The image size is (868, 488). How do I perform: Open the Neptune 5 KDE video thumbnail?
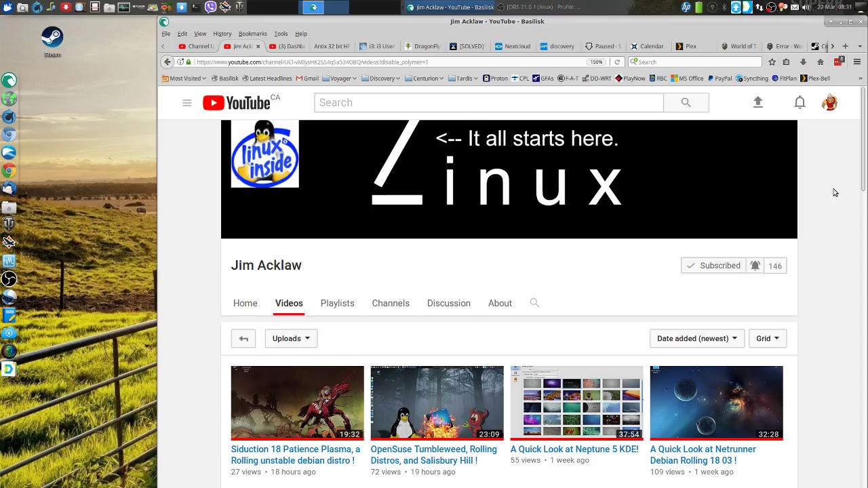pos(577,403)
